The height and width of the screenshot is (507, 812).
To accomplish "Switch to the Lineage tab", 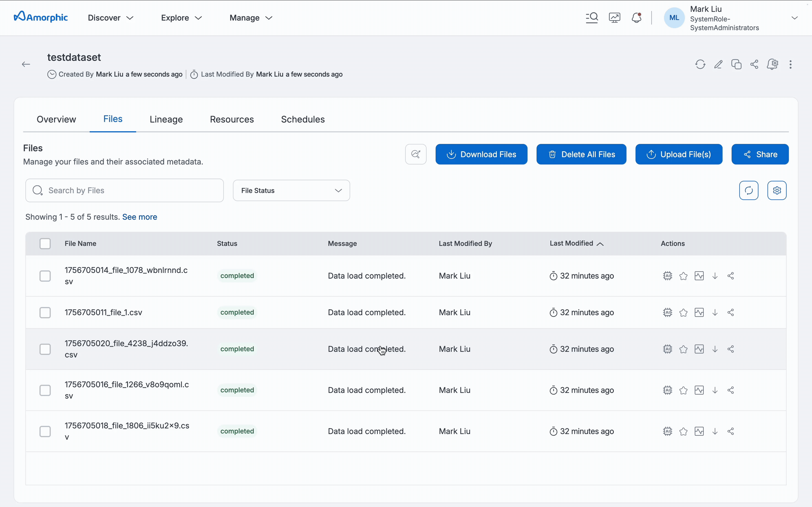I will 166,119.
